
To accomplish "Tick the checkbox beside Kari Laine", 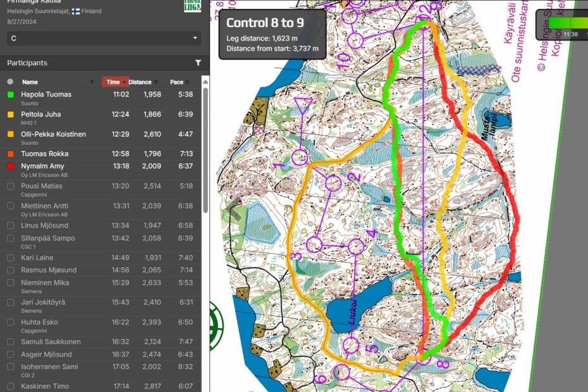I will coord(10,258).
